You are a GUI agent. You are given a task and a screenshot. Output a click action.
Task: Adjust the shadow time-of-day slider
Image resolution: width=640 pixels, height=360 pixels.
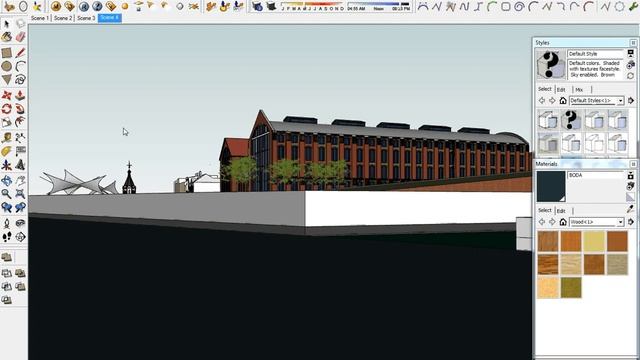click(x=378, y=6)
